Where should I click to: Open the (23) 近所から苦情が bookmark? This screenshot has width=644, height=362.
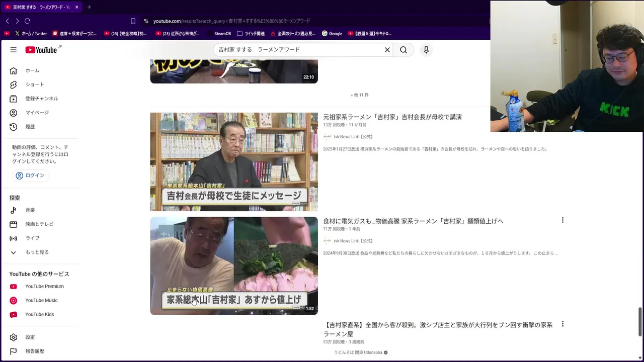pyautogui.click(x=178, y=34)
